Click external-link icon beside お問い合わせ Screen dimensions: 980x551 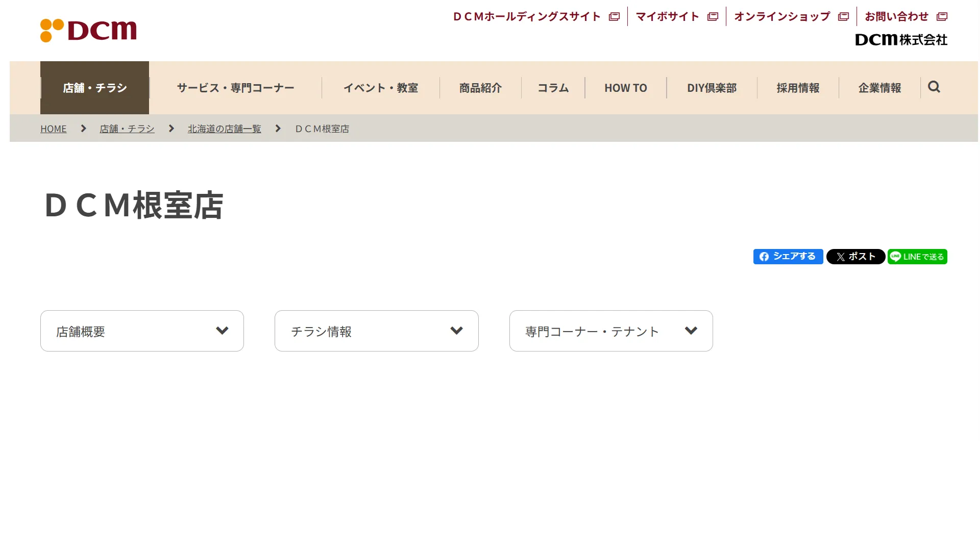[942, 17]
